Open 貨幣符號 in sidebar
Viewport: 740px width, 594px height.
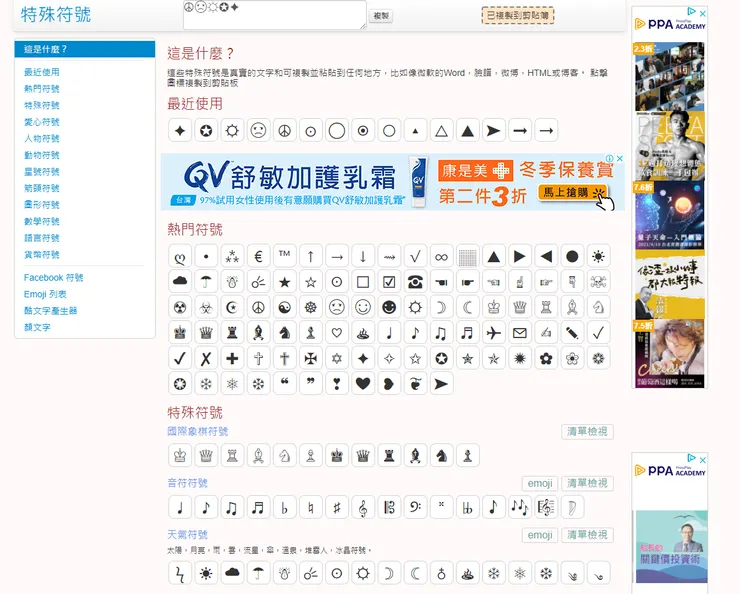pos(42,254)
